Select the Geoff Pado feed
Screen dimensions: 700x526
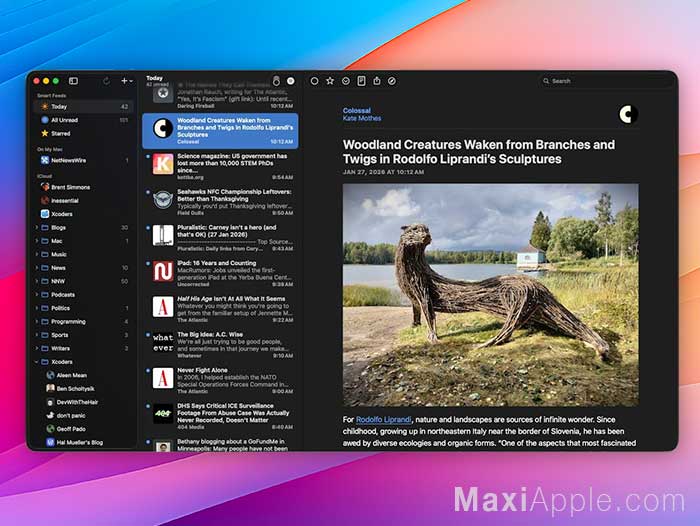point(84,429)
